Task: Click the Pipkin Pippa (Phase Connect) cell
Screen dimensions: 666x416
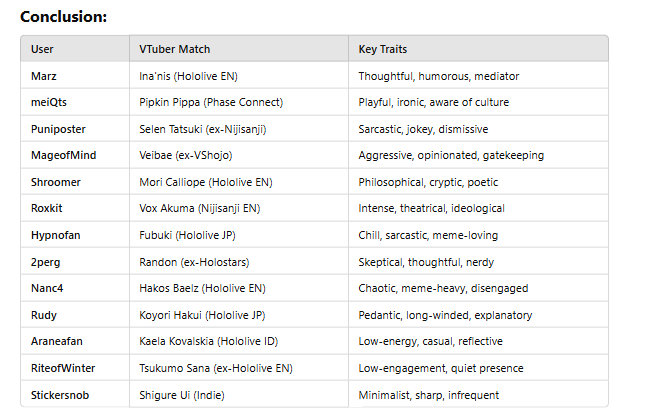Action: point(211,102)
